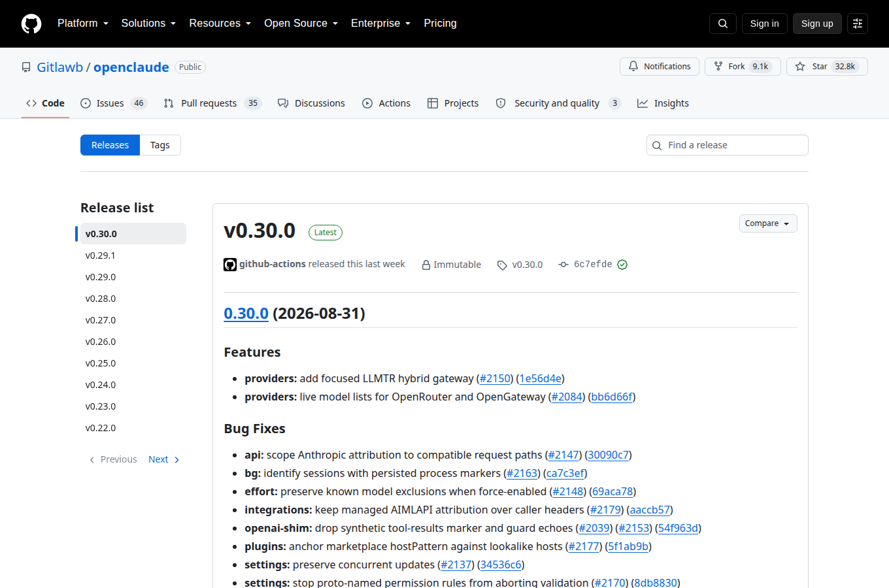
Task: Expand the Resources menu
Action: click(x=220, y=23)
